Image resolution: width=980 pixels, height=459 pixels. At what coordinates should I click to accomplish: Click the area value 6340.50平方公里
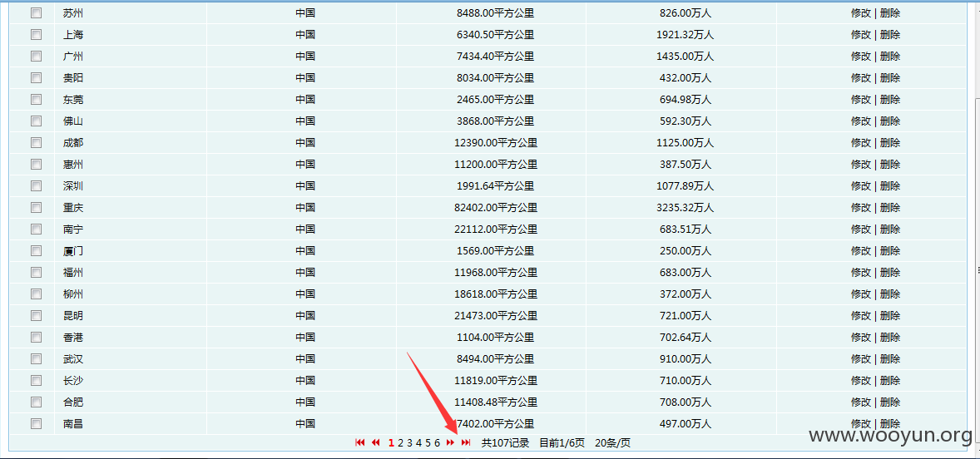coord(496,35)
